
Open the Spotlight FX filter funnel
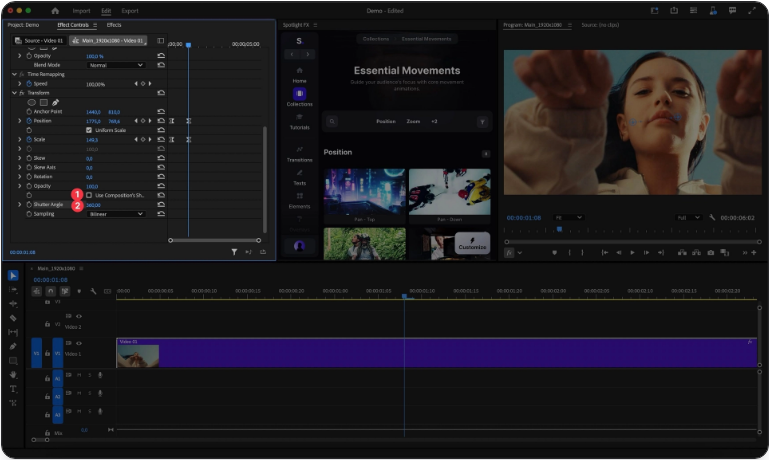click(483, 122)
